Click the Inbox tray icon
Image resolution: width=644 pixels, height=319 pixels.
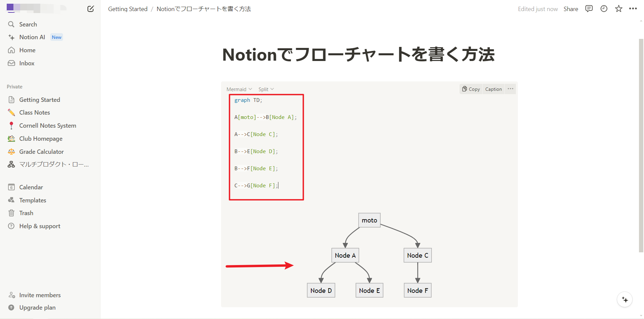tap(11, 63)
